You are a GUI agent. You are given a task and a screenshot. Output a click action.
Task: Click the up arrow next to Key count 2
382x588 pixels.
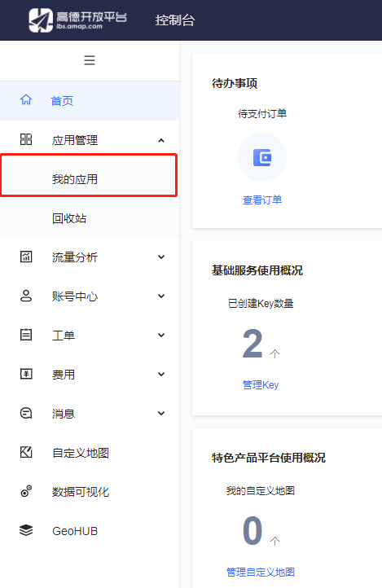[x=274, y=353]
